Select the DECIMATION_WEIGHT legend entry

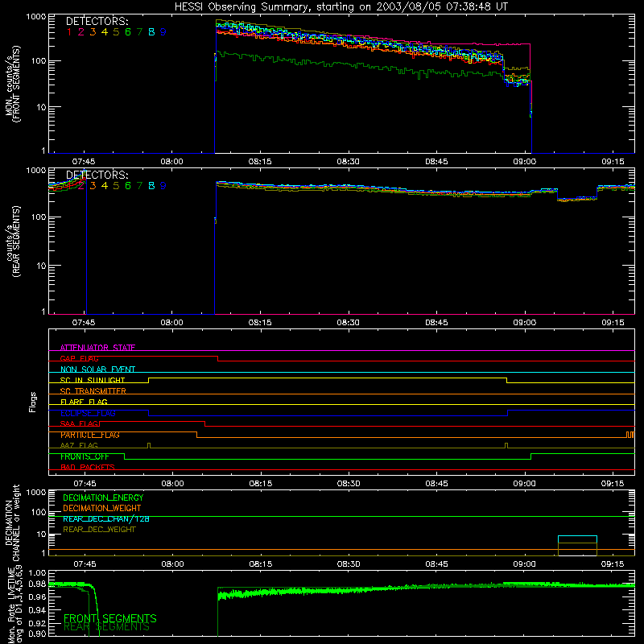[x=102, y=508]
